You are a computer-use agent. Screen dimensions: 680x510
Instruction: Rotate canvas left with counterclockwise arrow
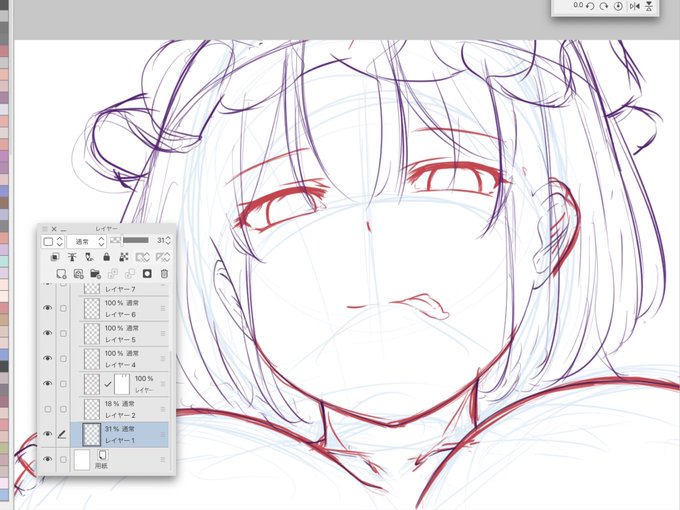(x=590, y=6)
